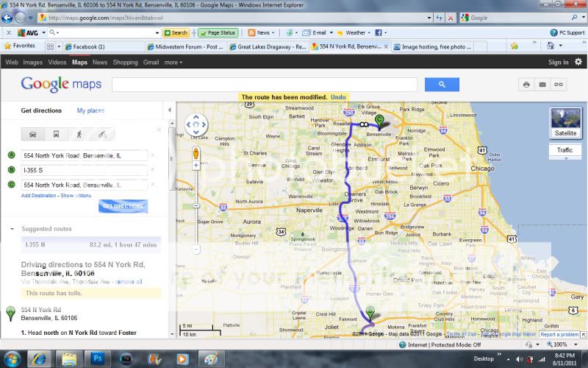
Task: Toggle the Traffic layer on map
Action: click(564, 150)
